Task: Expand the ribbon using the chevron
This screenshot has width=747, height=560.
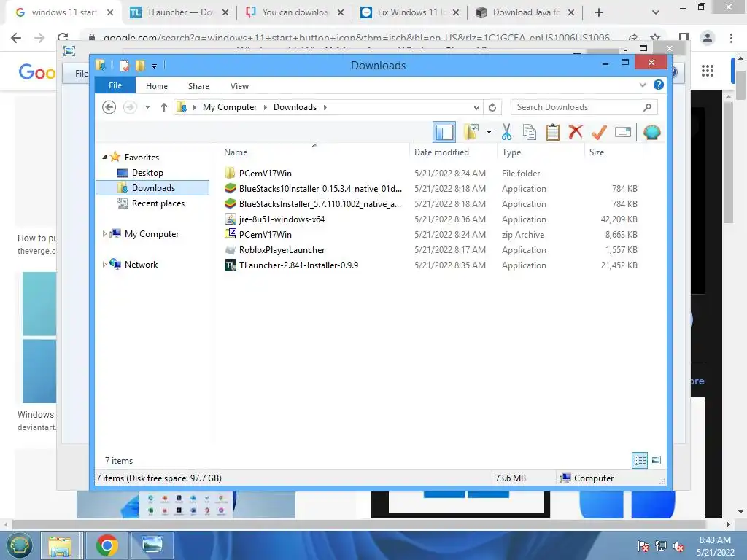Action: click(x=643, y=85)
